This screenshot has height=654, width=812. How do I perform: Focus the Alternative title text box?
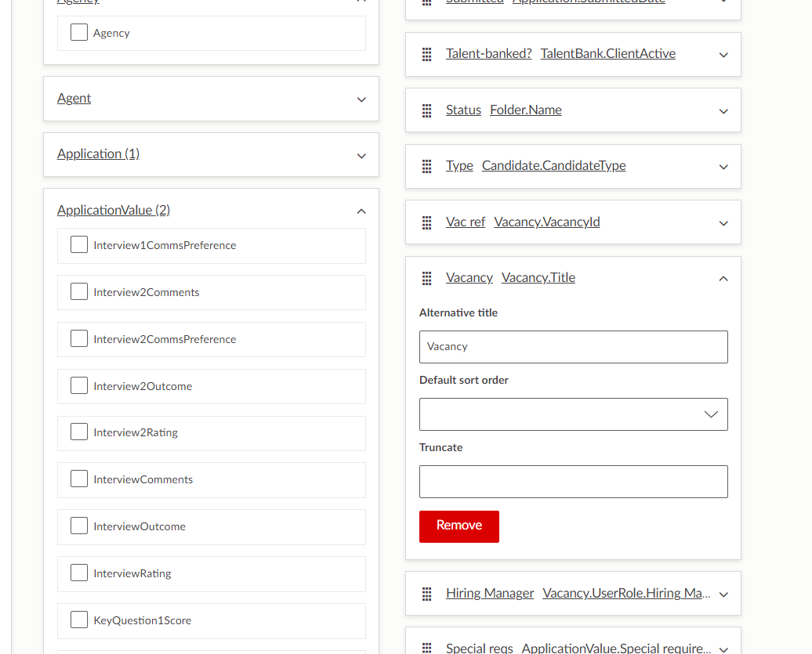coord(573,347)
